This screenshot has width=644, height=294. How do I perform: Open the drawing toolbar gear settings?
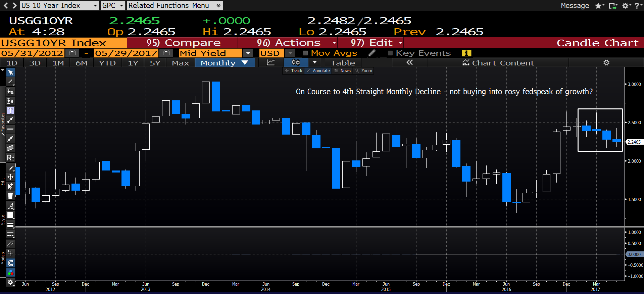click(10, 282)
